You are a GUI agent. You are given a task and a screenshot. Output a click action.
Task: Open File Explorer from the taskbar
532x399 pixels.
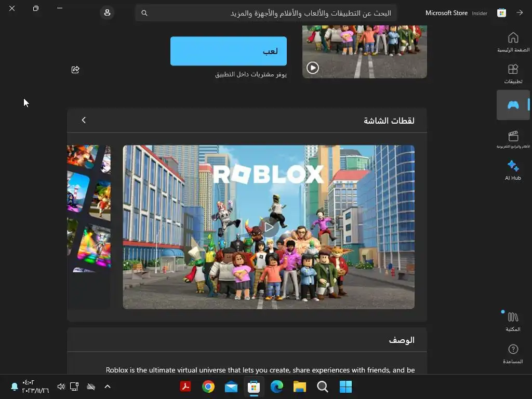(300, 387)
